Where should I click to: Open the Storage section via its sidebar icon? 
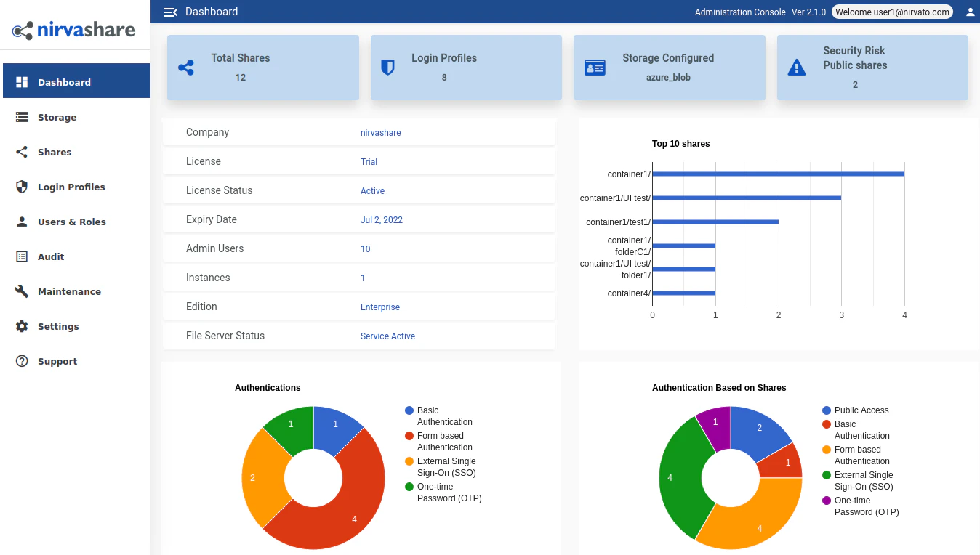click(23, 117)
